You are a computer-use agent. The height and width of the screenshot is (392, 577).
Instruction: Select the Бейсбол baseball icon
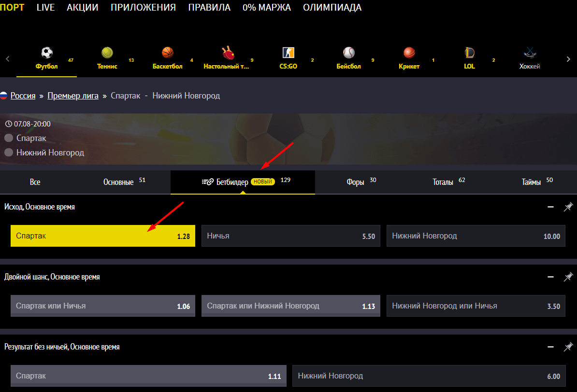(348, 53)
